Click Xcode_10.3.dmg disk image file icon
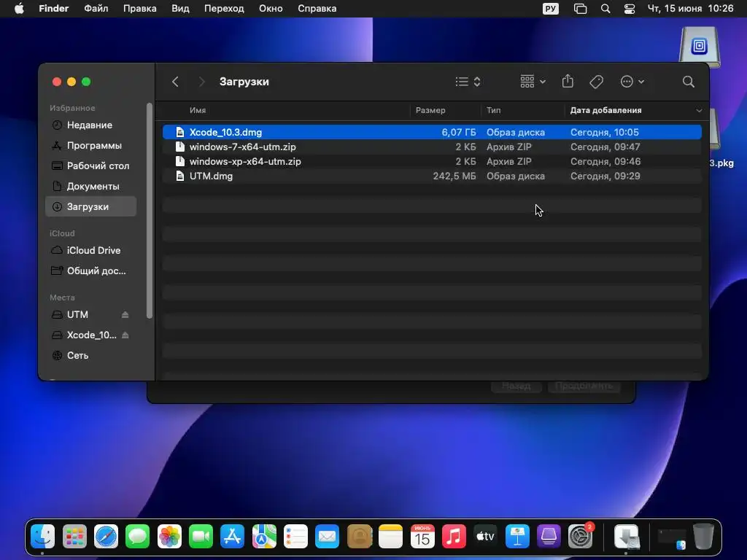This screenshot has height=560, width=747. click(x=179, y=132)
